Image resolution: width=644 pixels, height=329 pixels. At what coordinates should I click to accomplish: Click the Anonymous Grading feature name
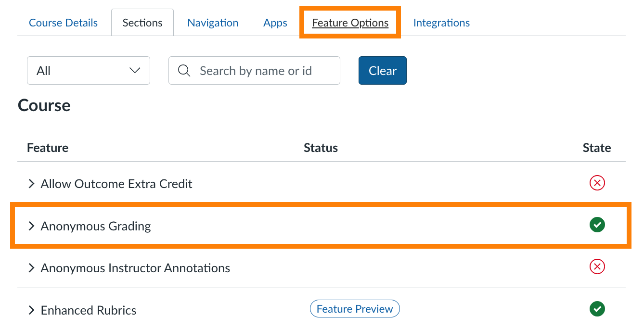click(96, 226)
